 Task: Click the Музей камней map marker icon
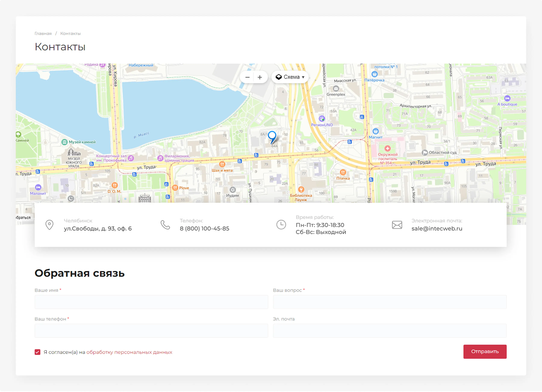coord(65,142)
